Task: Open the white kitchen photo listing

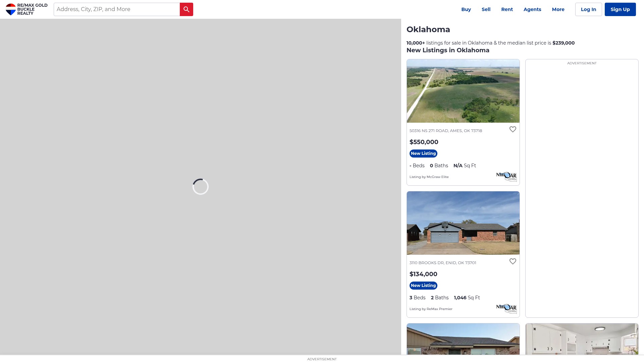Action: [582, 339]
